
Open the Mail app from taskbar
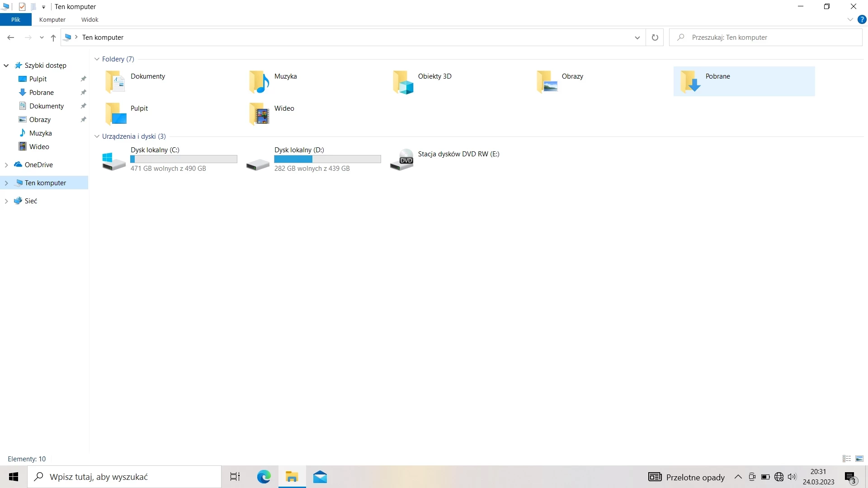320,477
